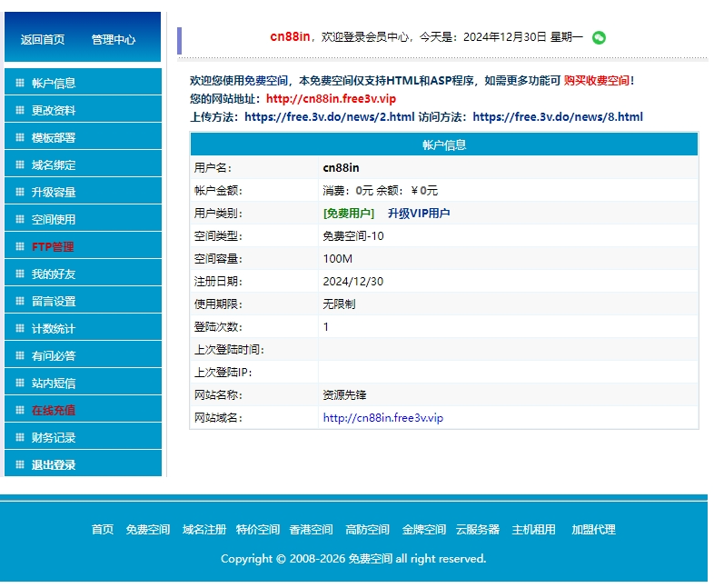Click the 升级VIP用户 link
The width and height of the screenshot is (714, 588).
[419, 214]
